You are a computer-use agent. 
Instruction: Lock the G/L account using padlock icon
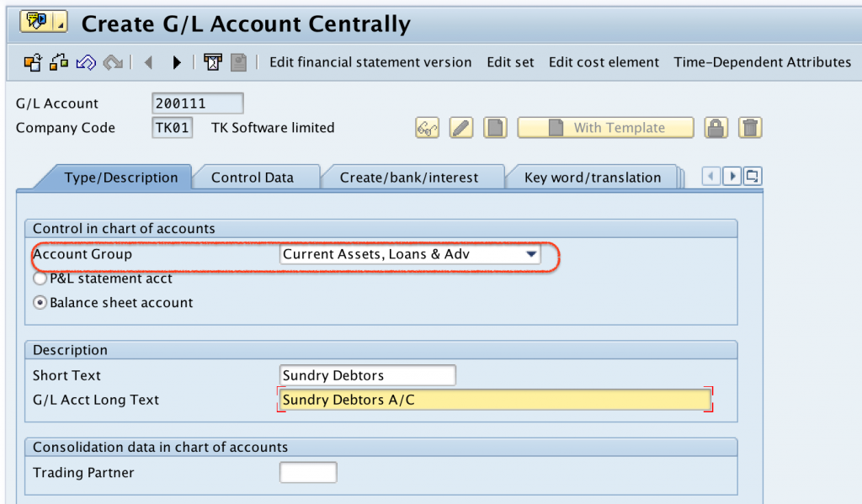[x=715, y=128]
